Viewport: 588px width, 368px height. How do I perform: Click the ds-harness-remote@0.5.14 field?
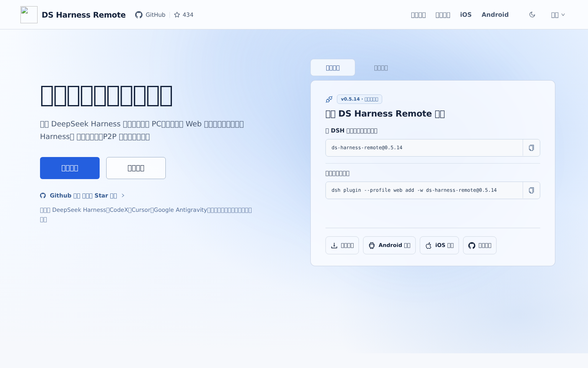pyautogui.click(x=424, y=148)
